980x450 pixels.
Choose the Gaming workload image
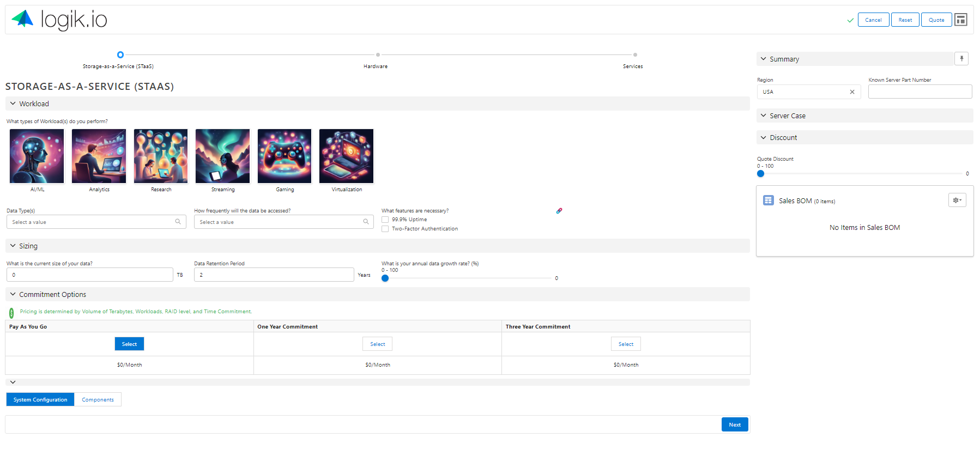(x=285, y=156)
